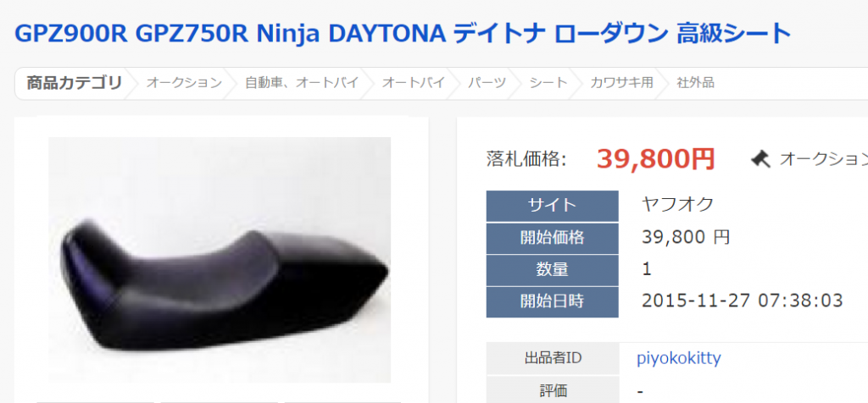This screenshot has height=403, width=868.
Task: Click the 開始価格 row header
Action: click(x=552, y=238)
